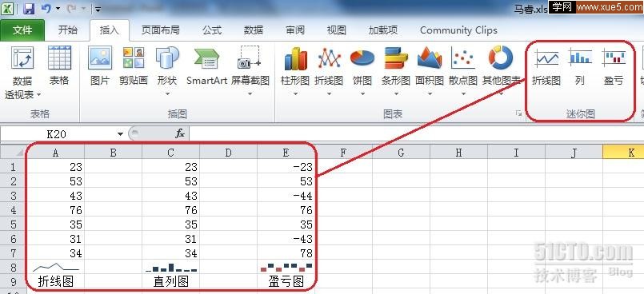
Task: Click the select-all corner of the sheet
Action: [14, 153]
